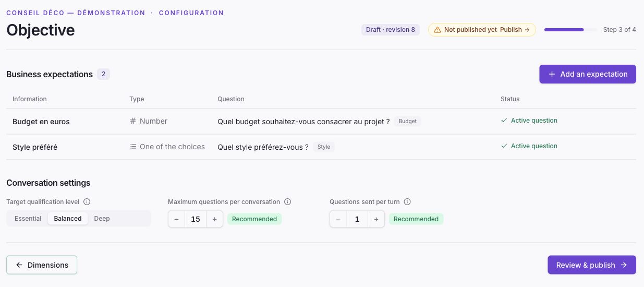
Task: Click the Conseil Déco — Démonstration breadcrumb
Action: (x=76, y=13)
